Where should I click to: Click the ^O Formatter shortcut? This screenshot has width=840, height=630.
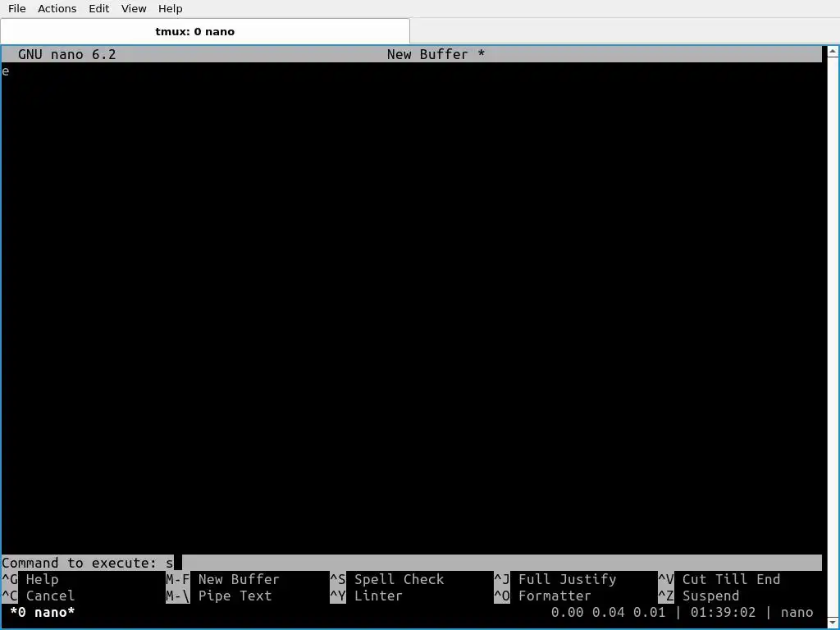pos(543,596)
